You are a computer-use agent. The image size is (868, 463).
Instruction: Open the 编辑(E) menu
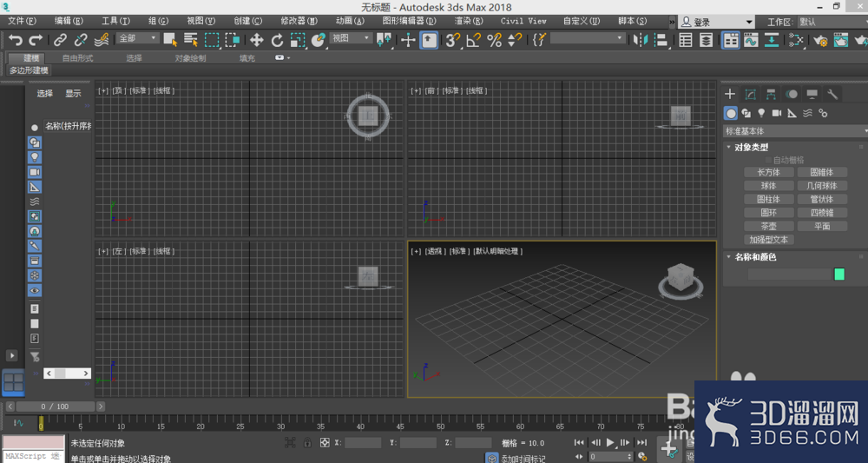pyautogui.click(x=69, y=21)
